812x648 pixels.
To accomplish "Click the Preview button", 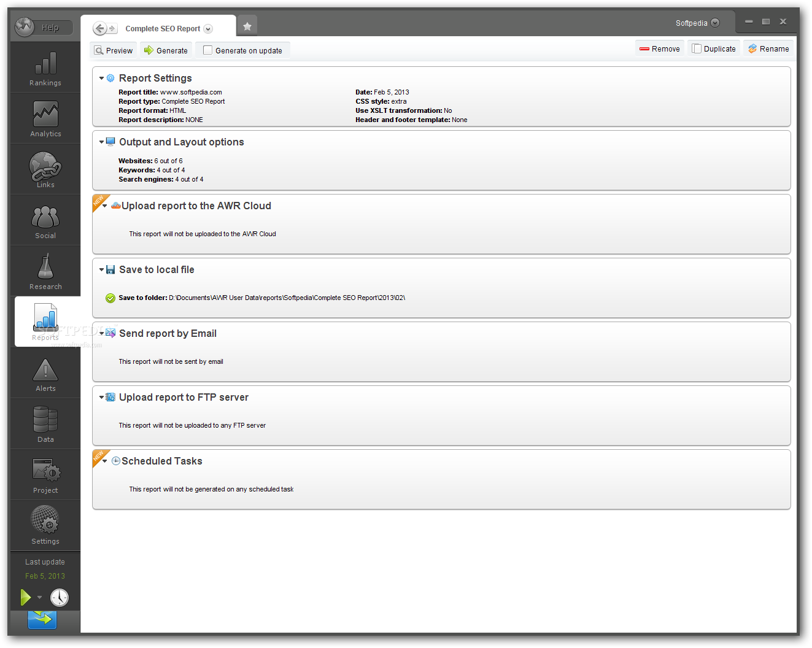I will point(114,50).
